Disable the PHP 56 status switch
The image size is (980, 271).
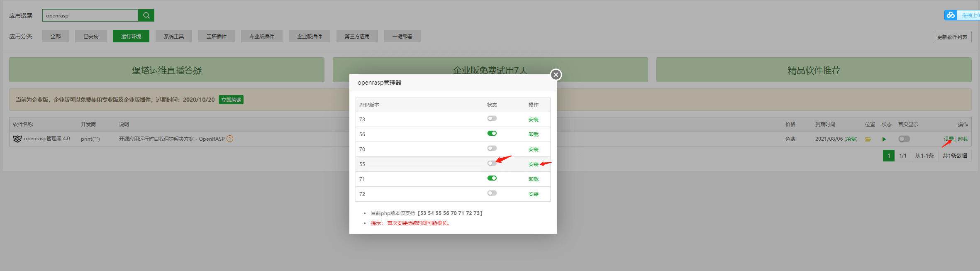point(492,133)
